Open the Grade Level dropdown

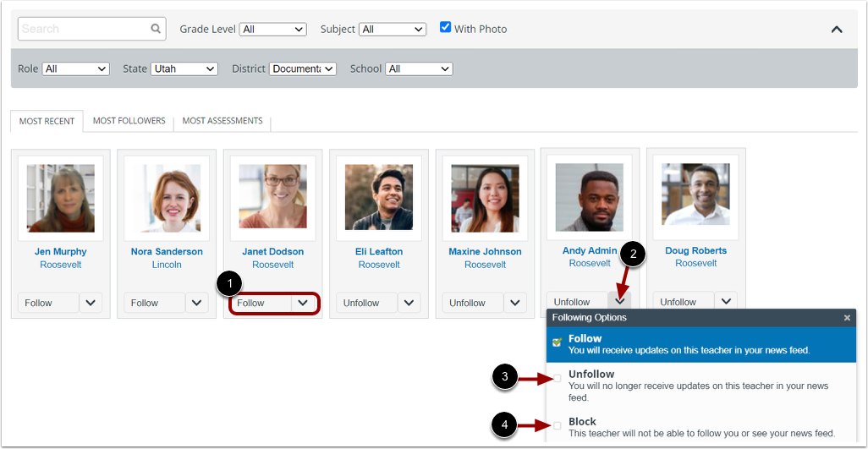(273, 30)
